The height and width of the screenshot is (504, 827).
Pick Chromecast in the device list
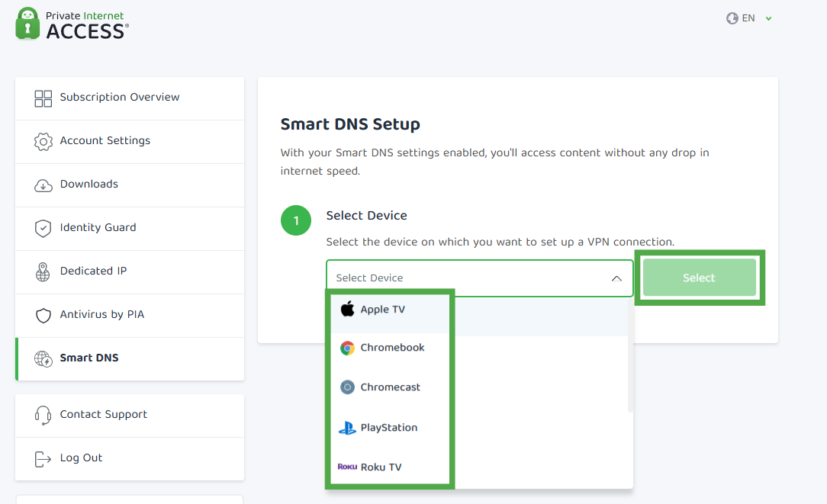tap(479, 387)
